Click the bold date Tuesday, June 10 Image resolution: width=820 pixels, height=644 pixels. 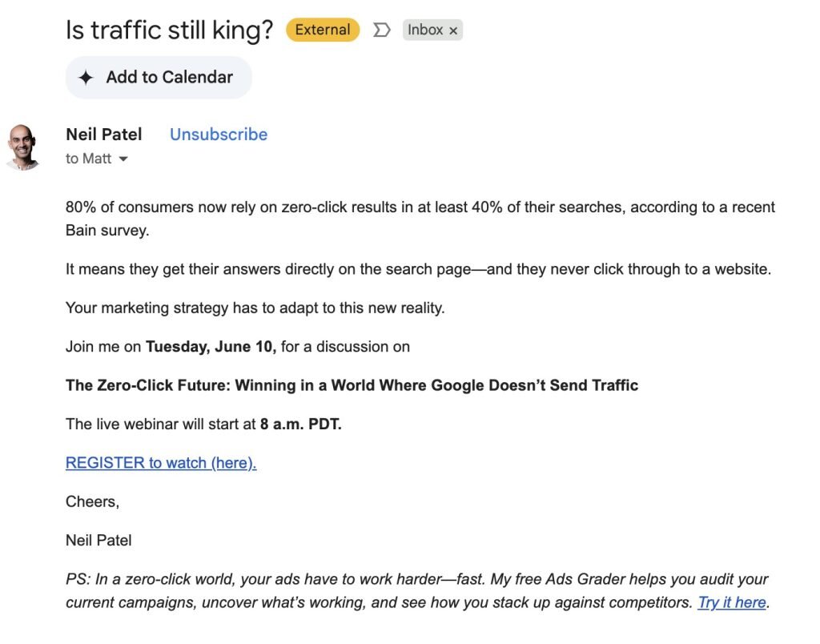pos(211,347)
